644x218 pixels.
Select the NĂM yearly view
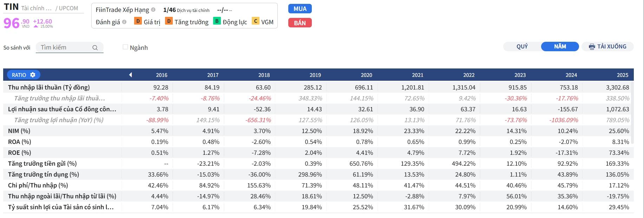tap(560, 46)
